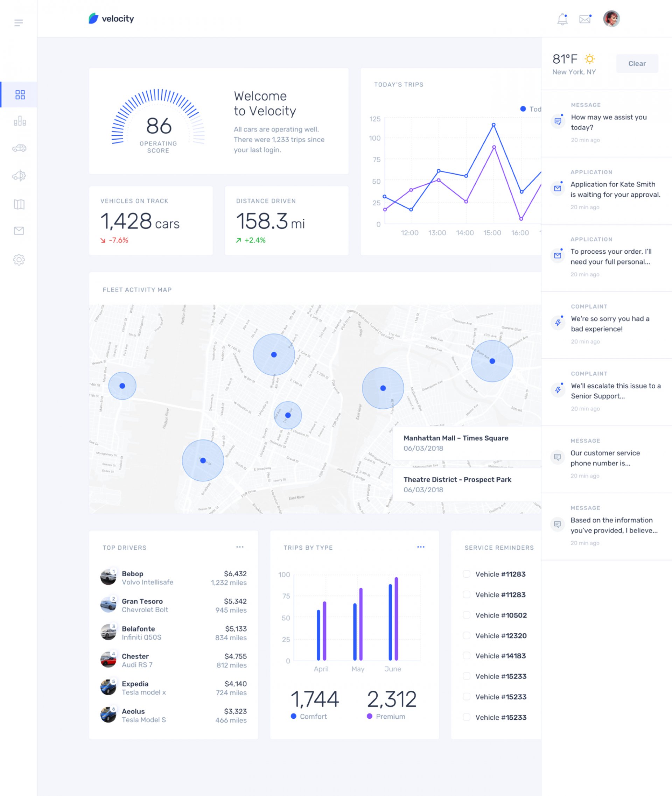The height and width of the screenshot is (796, 672).
Task: Open the mail sidebar icon
Action: pos(19,231)
